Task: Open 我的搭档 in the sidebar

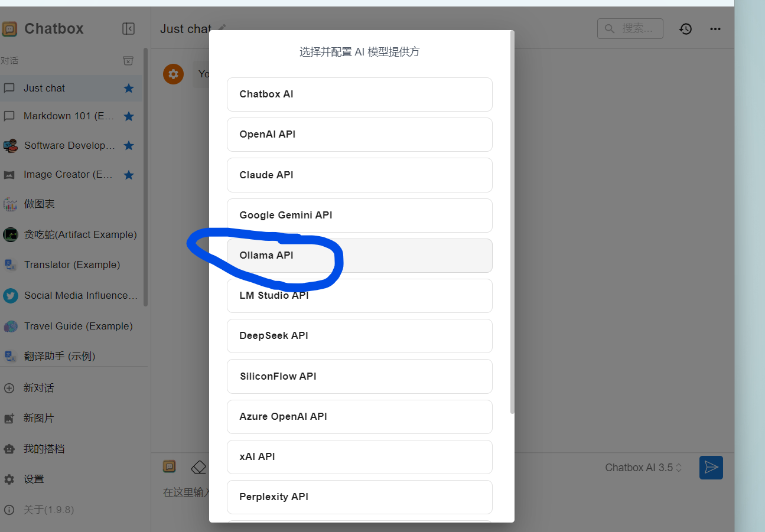Action: tap(44, 449)
